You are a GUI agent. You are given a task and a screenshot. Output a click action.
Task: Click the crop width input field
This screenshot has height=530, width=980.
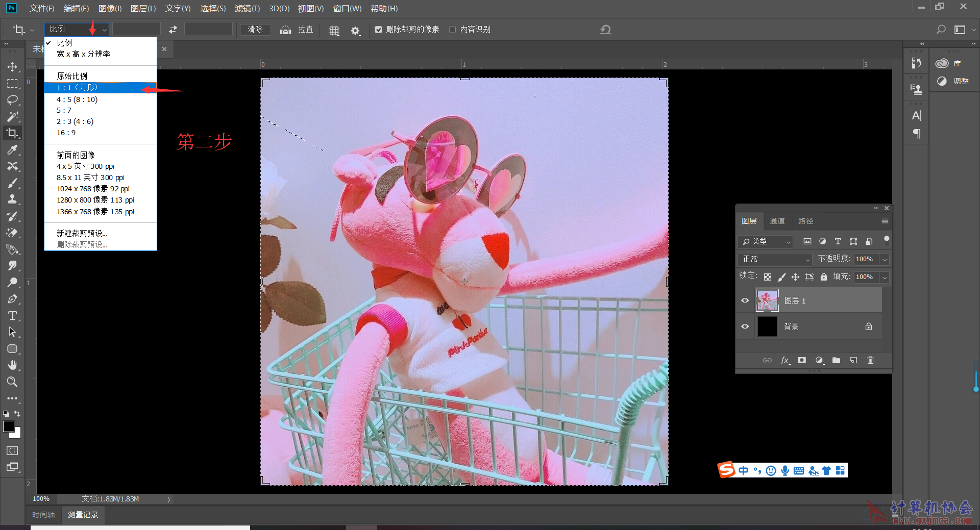click(136, 30)
